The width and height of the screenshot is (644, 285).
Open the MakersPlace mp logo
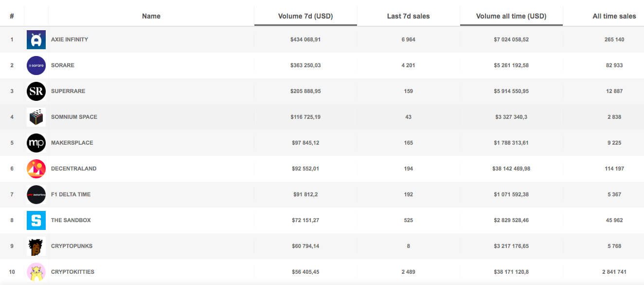[x=36, y=143]
